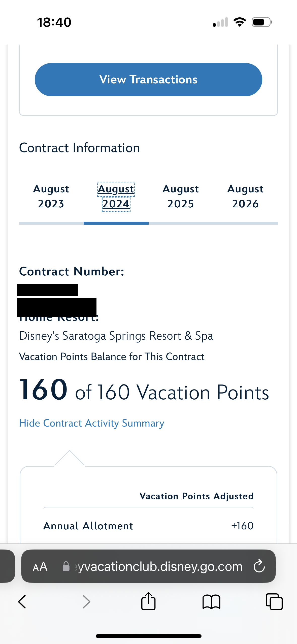This screenshot has width=297, height=644.
Task: Tap the padlock icon in address bar
Action: (x=66, y=566)
